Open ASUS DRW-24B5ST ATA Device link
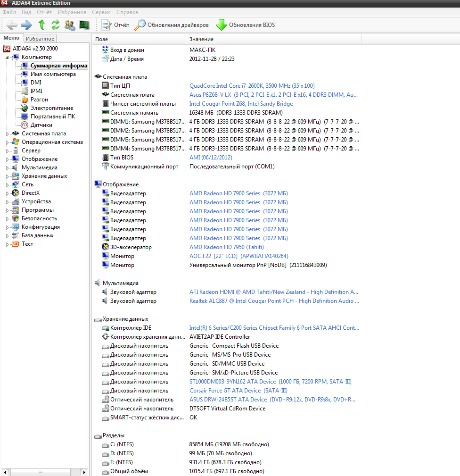The width and height of the screenshot is (460, 476). (272, 400)
